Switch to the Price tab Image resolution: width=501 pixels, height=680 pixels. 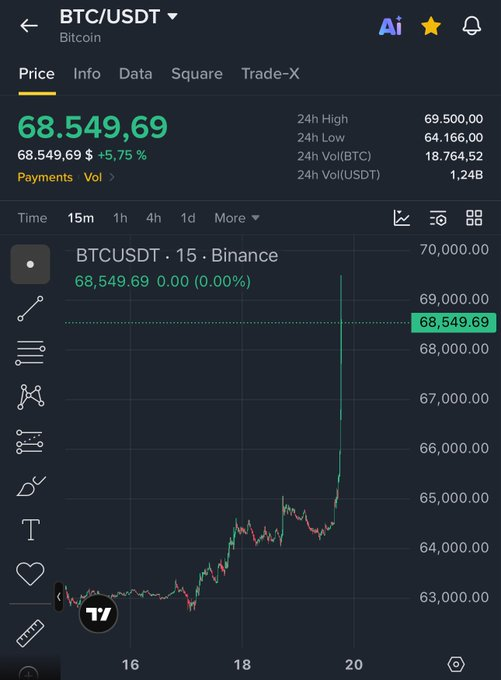(36, 73)
